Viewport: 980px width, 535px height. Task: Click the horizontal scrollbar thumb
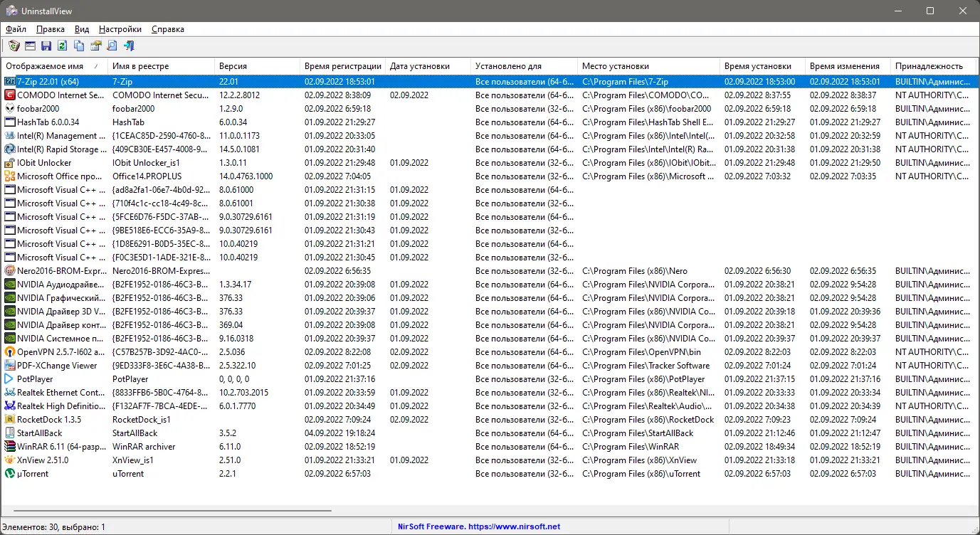[x=172, y=511]
